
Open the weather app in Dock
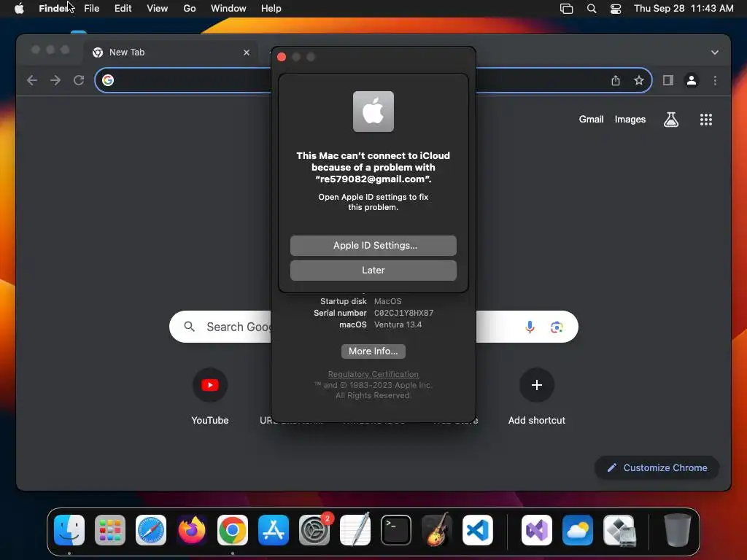[x=578, y=530]
